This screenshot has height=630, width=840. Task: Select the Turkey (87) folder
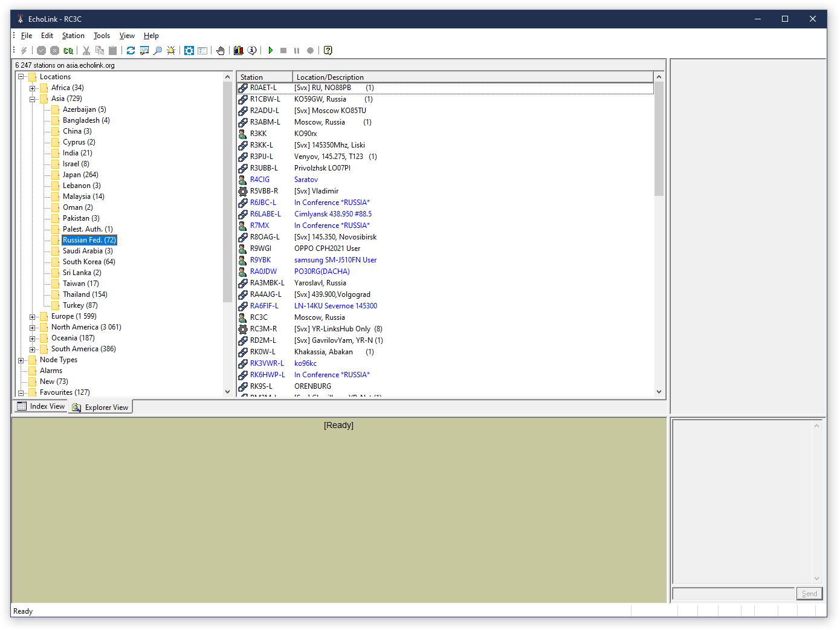coord(80,305)
